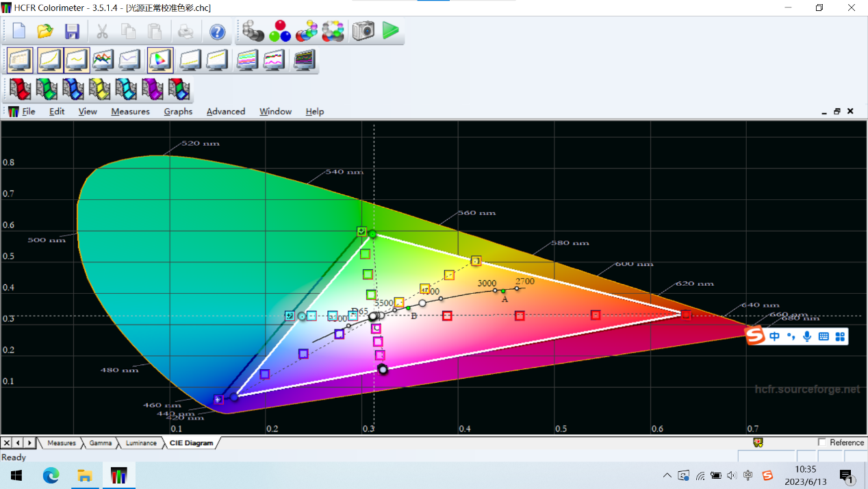Open the CIE diagram view monitor icon
Image resolution: width=868 pixels, height=489 pixels.
coord(159,60)
